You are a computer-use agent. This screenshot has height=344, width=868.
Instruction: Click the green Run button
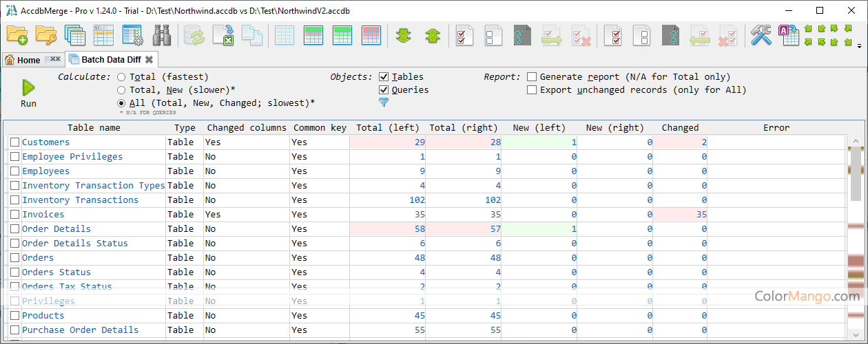click(x=28, y=94)
